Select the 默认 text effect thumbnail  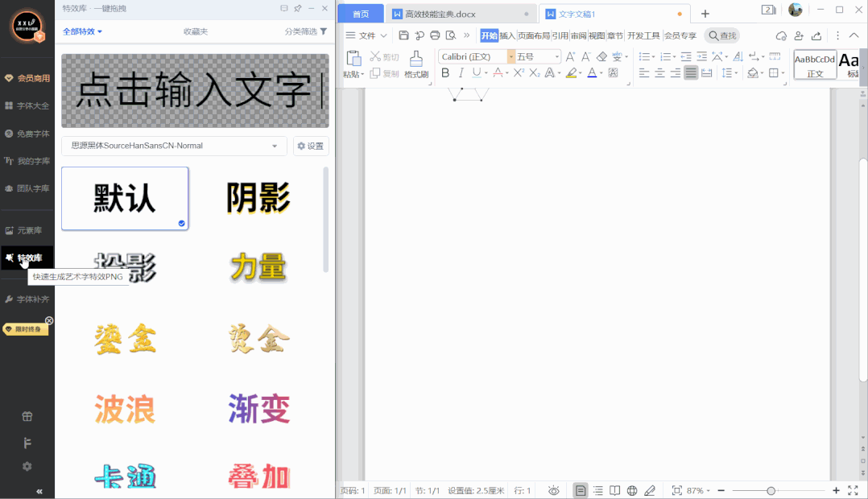coord(125,198)
